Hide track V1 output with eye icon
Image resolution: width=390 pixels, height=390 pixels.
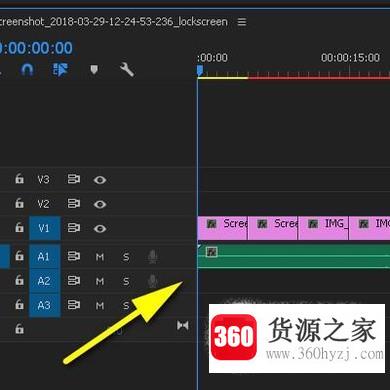click(100, 229)
